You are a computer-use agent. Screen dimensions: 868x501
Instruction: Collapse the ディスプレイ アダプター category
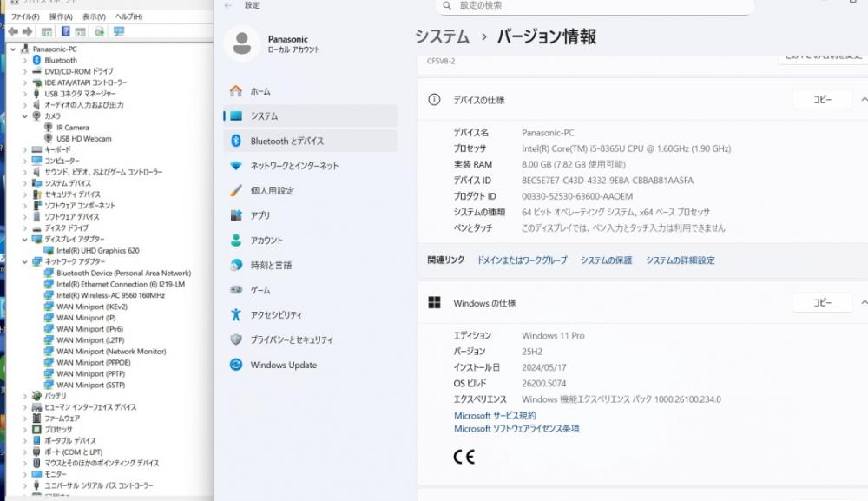(x=25, y=239)
